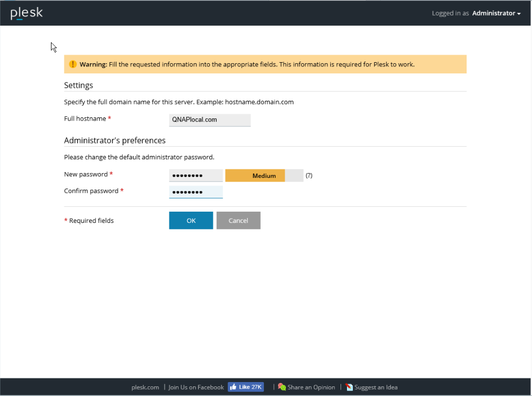Image resolution: width=532 pixels, height=396 pixels.
Task: Open the Administrator account dropdown
Action: 496,13
